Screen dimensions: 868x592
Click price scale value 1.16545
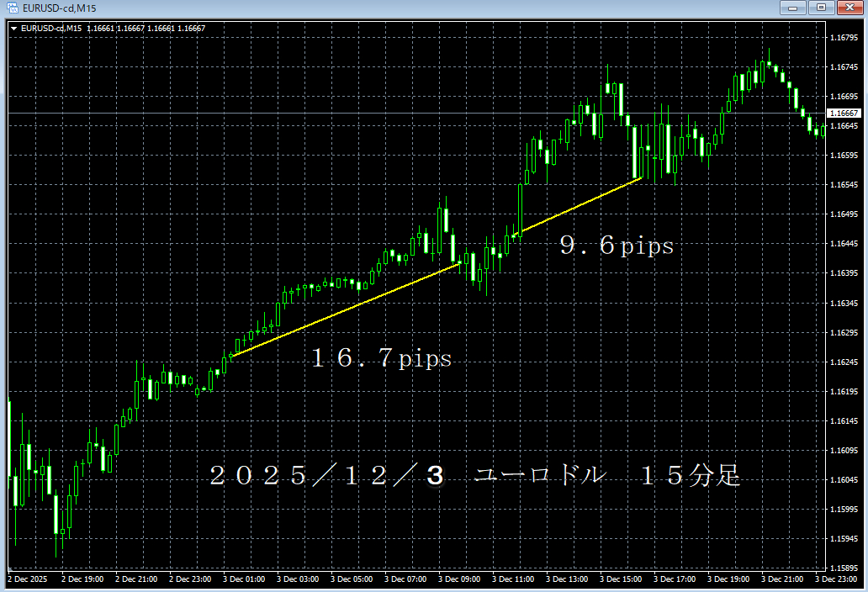(844, 185)
